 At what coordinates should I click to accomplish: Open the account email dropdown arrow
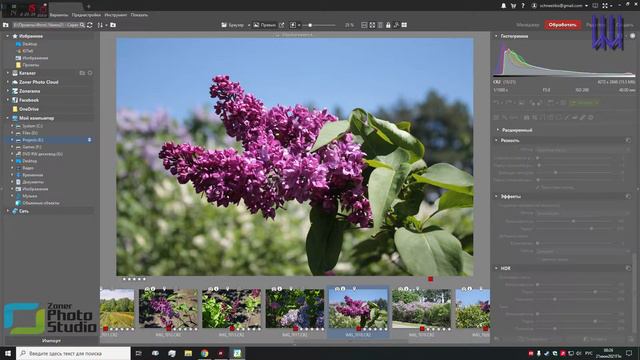point(587,6)
